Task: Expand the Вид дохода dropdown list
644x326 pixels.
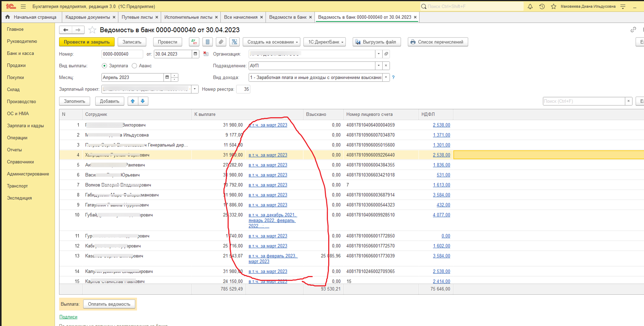Action: click(x=386, y=77)
